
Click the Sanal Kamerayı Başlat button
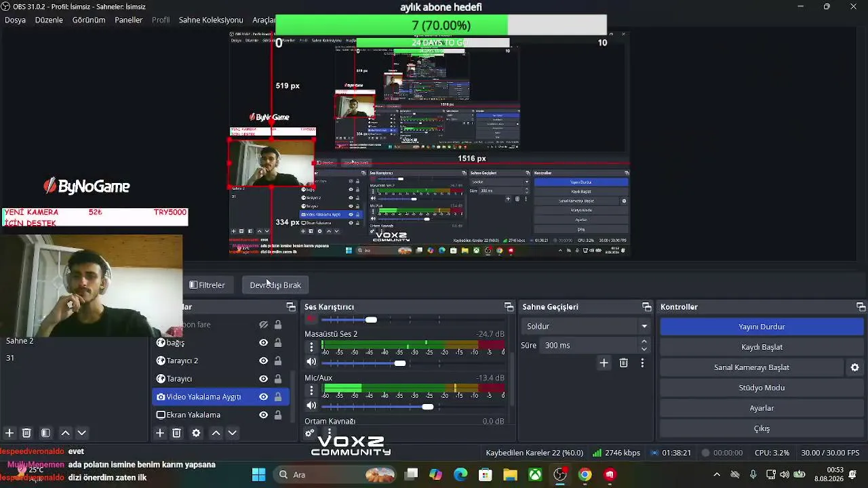751,367
